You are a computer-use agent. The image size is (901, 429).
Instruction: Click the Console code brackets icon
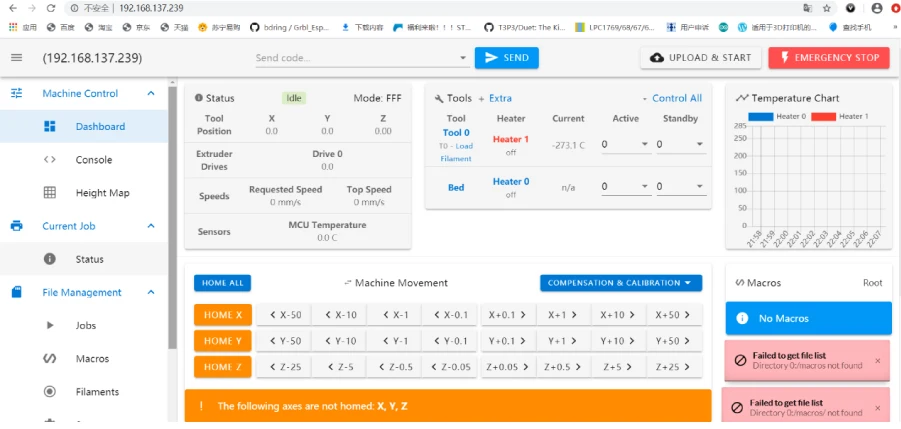[x=50, y=160]
